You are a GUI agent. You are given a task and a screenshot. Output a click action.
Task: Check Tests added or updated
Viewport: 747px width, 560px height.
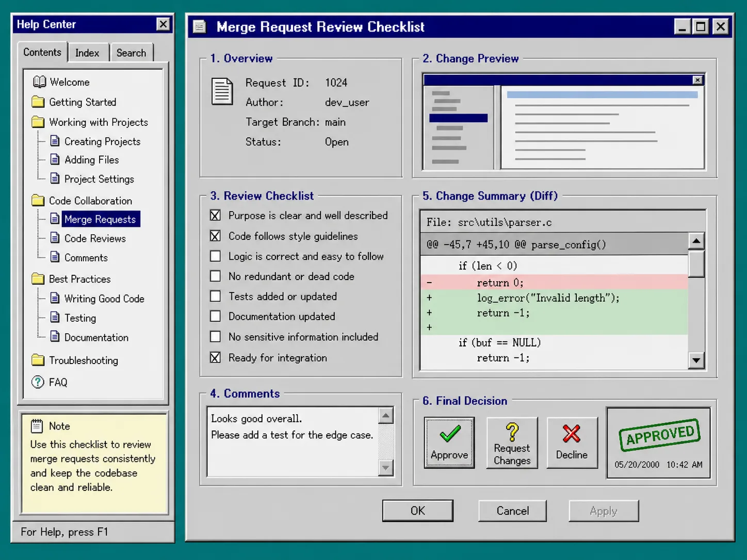coord(215,296)
